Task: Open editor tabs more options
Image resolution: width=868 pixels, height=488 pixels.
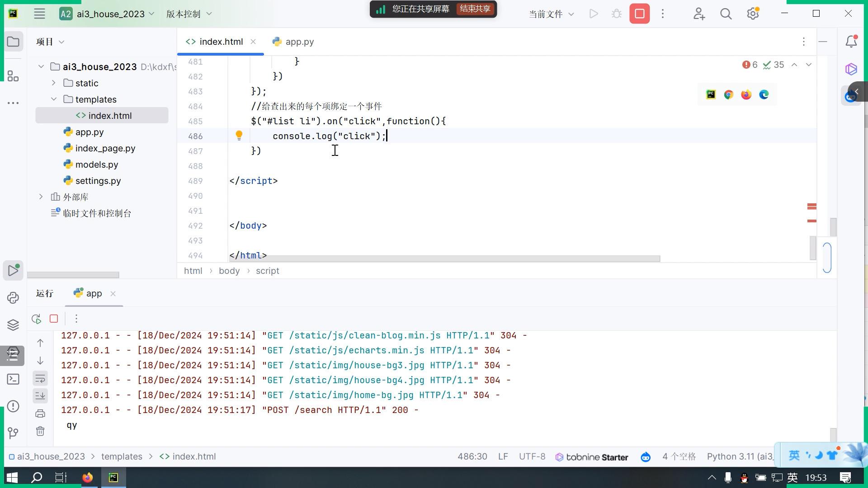Action: click(x=803, y=42)
